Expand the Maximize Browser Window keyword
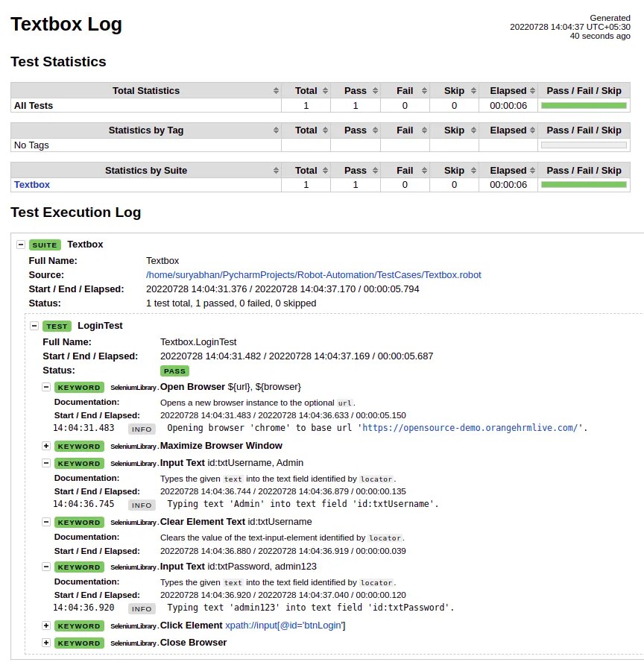The image size is (644, 668). [45, 446]
